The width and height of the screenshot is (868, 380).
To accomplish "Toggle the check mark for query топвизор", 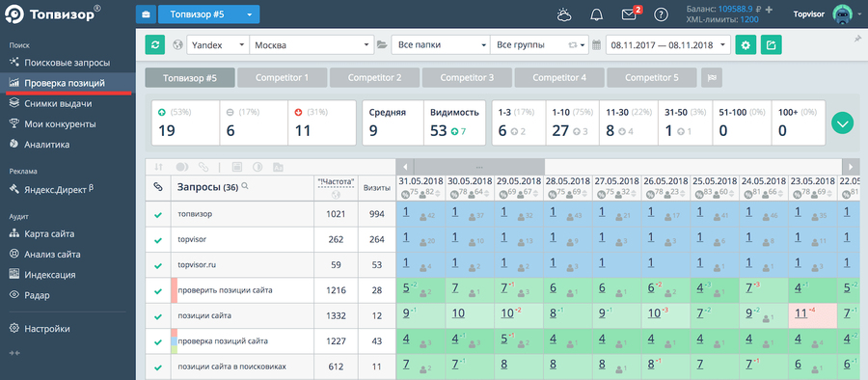I will tap(158, 214).
